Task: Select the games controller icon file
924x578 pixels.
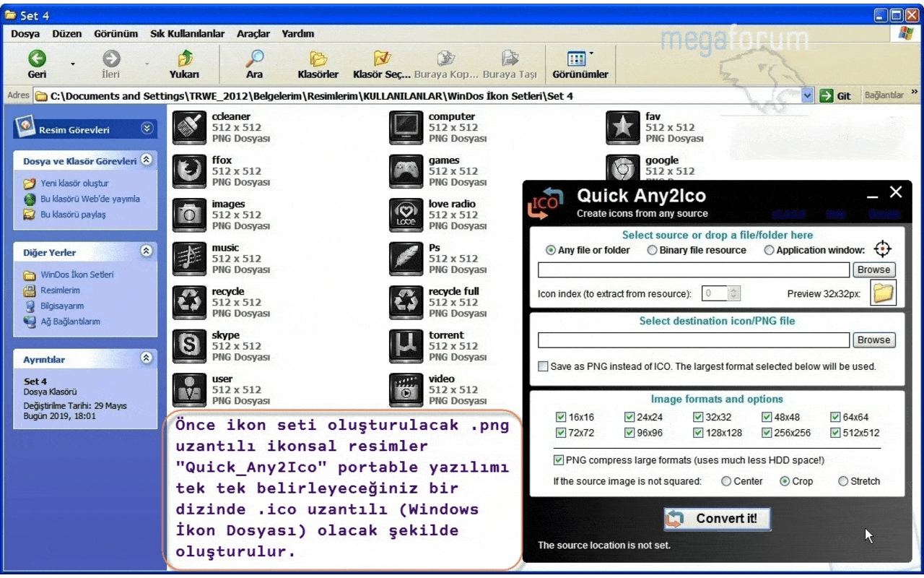Action: tap(406, 171)
